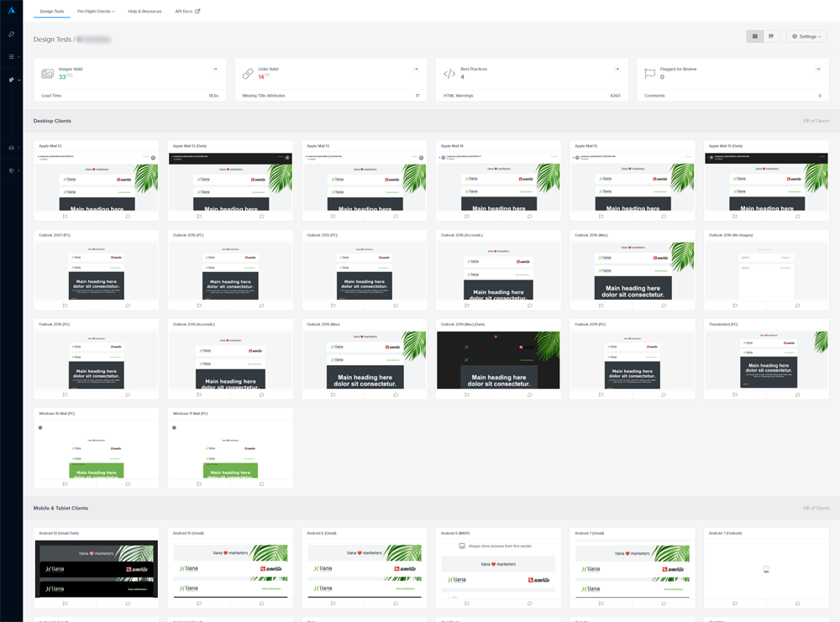Click the app logo in the sidebar
This screenshot has width=840, height=622.
11,11
